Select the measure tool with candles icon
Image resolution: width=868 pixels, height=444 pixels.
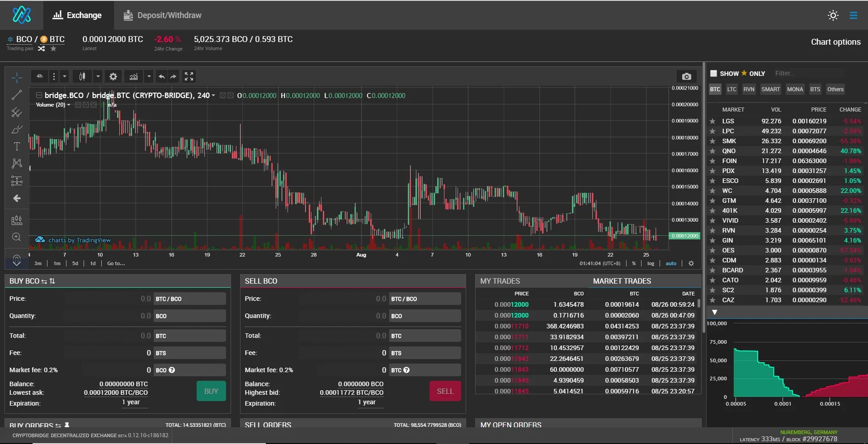pos(17,220)
